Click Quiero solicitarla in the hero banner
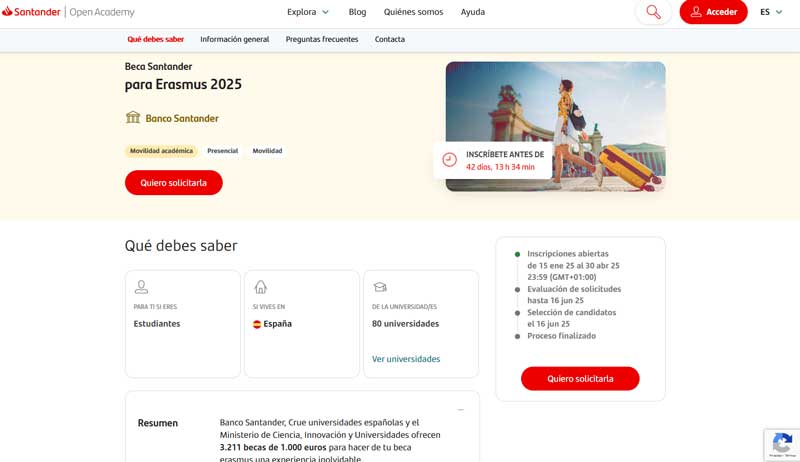This screenshot has height=462, width=800. [x=174, y=183]
